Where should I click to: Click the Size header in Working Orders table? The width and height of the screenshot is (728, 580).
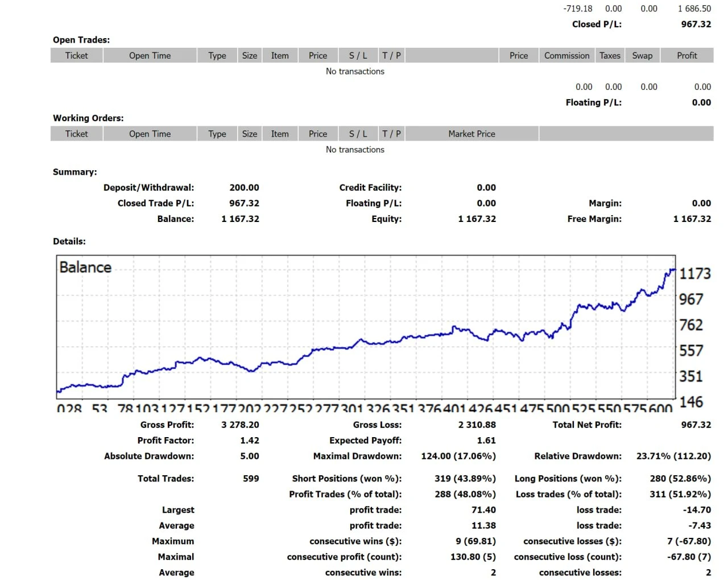(249, 134)
